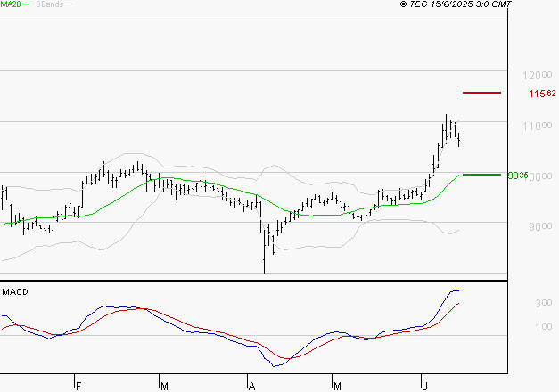
Task: Click the green 99.35 support value
Action: pyautogui.click(x=518, y=176)
